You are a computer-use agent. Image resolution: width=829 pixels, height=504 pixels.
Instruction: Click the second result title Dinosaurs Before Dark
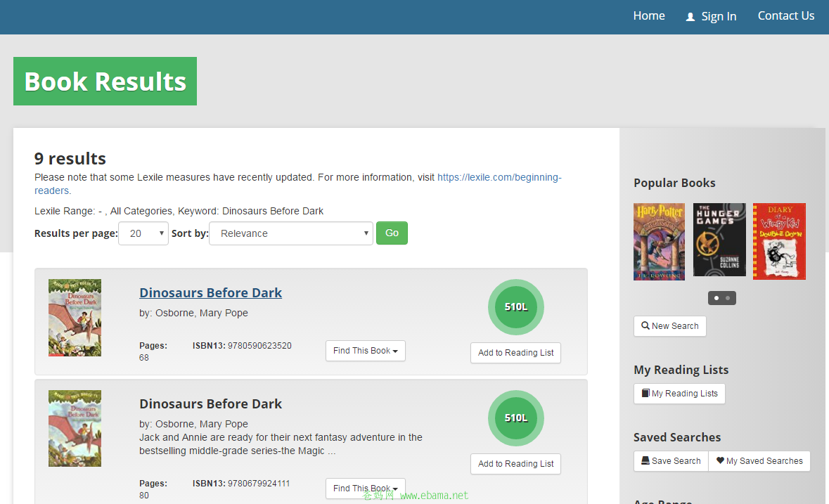point(210,403)
